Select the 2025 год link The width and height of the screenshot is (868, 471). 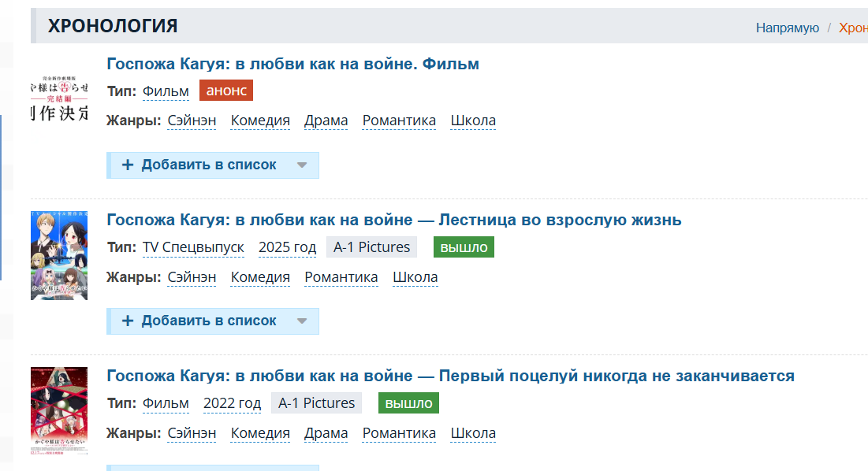point(287,247)
